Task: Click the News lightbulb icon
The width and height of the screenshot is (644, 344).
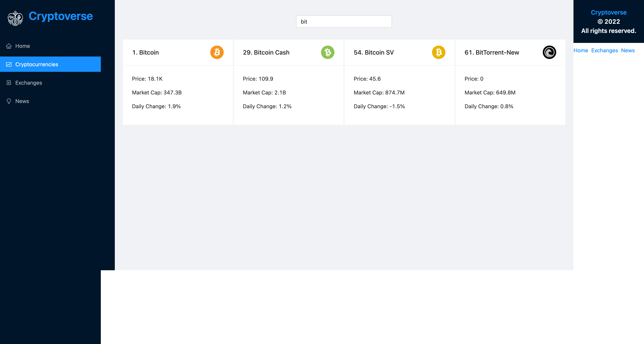Action: coord(9,101)
